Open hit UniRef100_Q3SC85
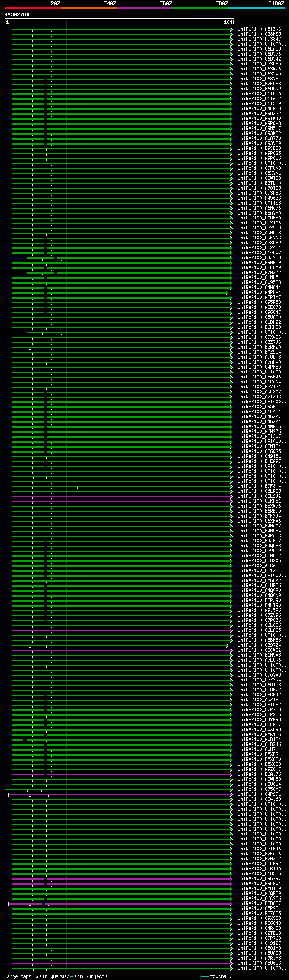The width and height of the screenshot is (289, 980). pos(259,64)
